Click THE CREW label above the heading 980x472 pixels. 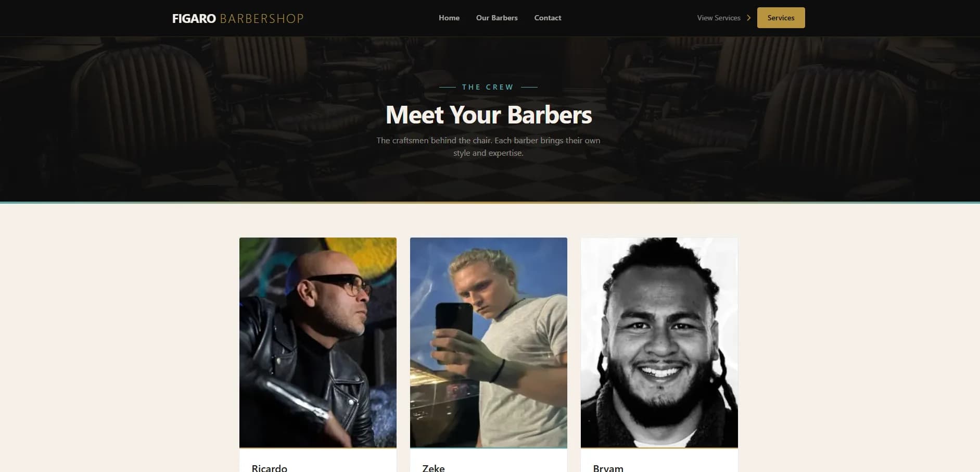(488, 87)
